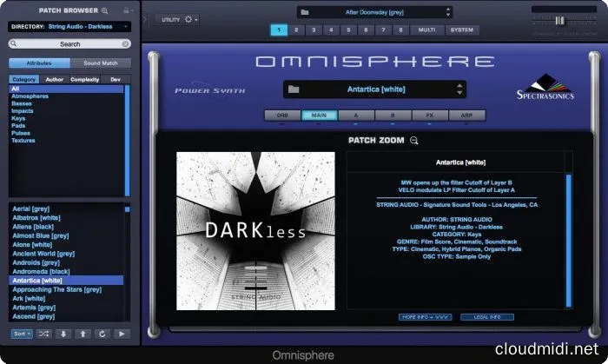Click the Patch Browser magnifier zoom icon
Viewport: 608px width, 364px height.
tap(104, 10)
